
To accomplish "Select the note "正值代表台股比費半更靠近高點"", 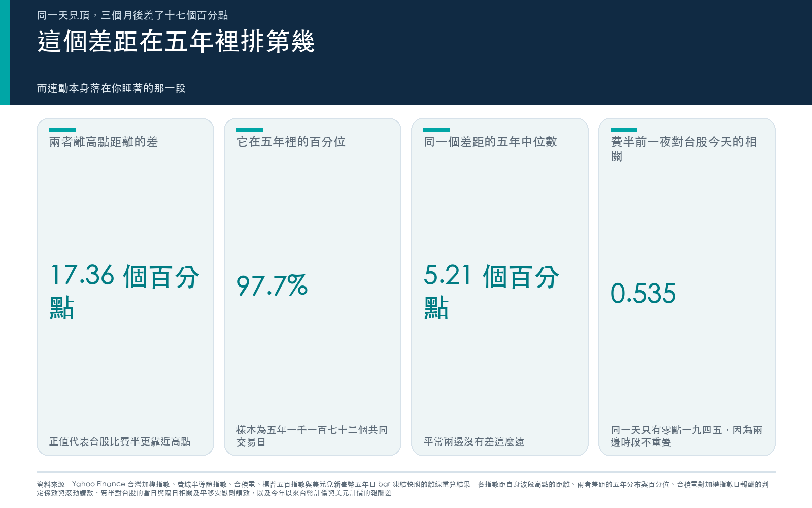I will click(120, 442).
